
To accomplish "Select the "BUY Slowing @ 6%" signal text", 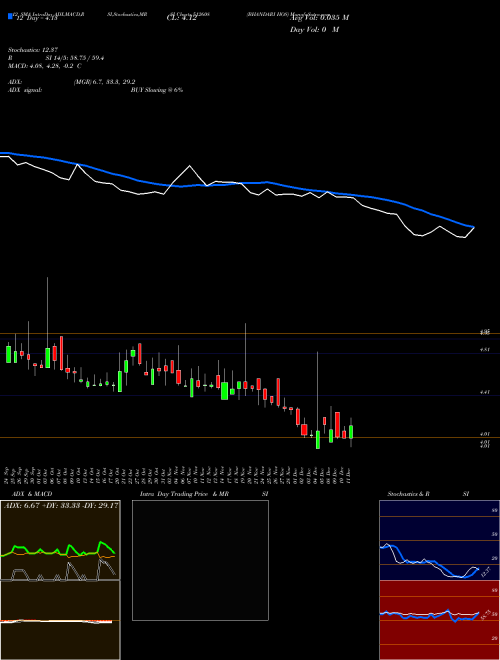I will [157, 90].
